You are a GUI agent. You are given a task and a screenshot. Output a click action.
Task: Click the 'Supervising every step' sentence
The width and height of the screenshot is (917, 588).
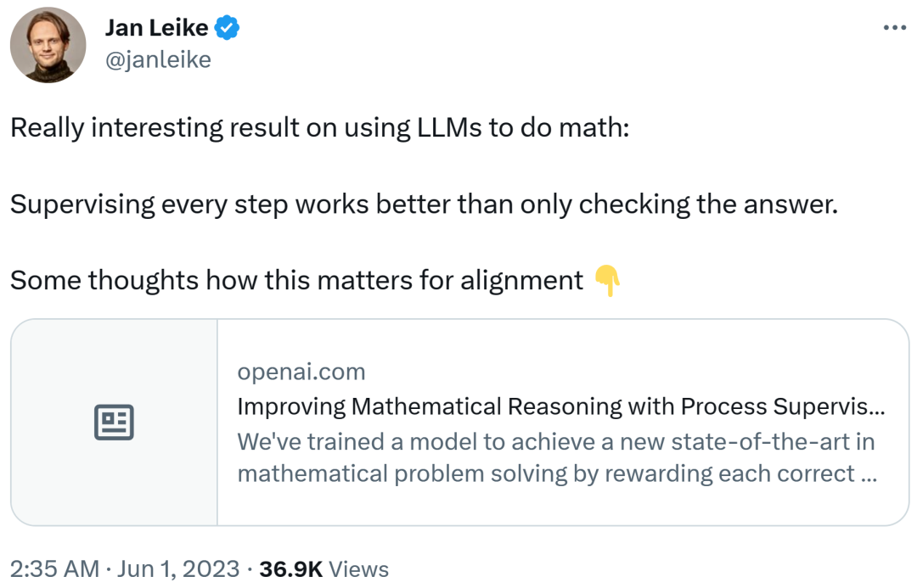(x=424, y=204)
